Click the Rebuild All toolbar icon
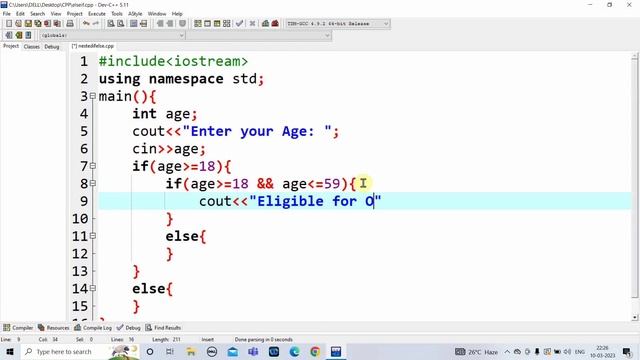 click(227, 24)
